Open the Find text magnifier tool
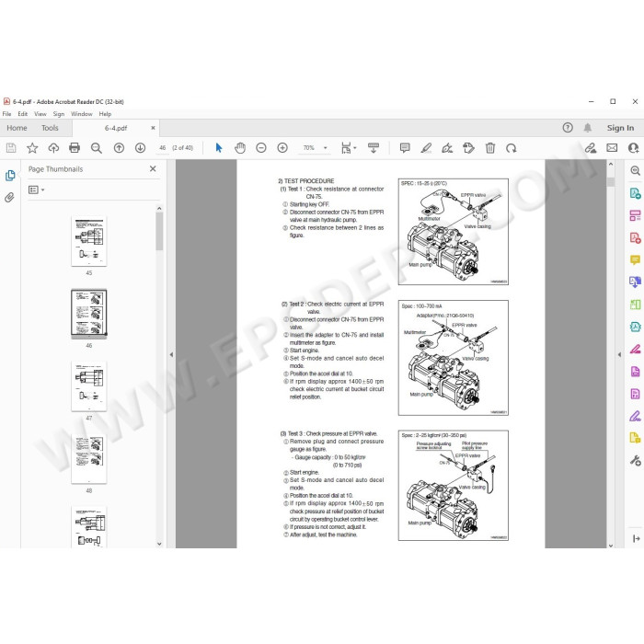This screenshot has width=644, height=644. 96,148
